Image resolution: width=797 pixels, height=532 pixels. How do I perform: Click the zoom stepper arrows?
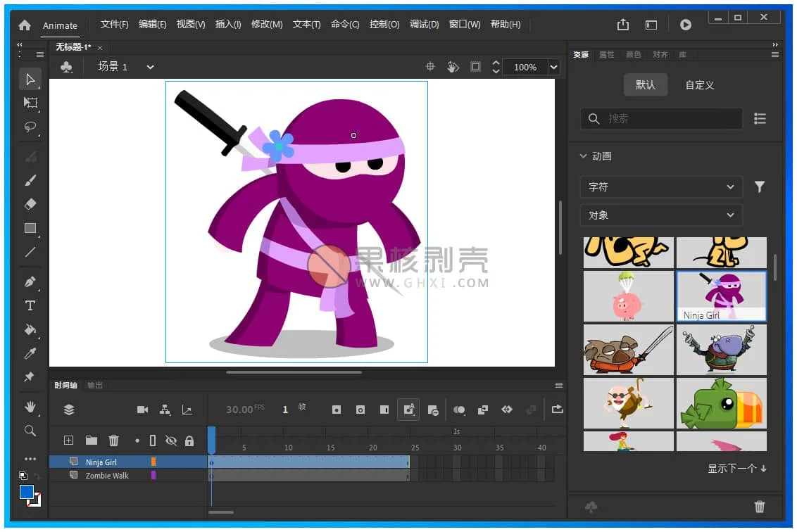(496, 67)
